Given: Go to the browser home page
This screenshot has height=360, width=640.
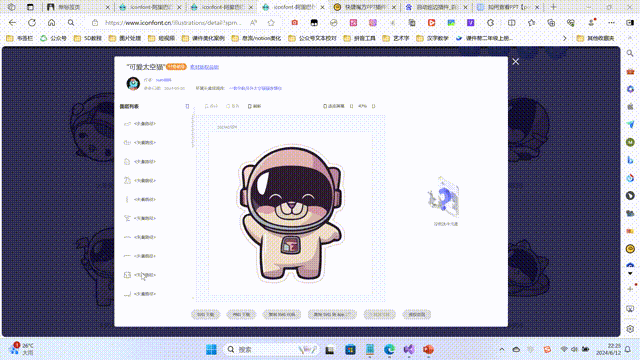Looking at the screenshot, I should (x=51, y=23).
